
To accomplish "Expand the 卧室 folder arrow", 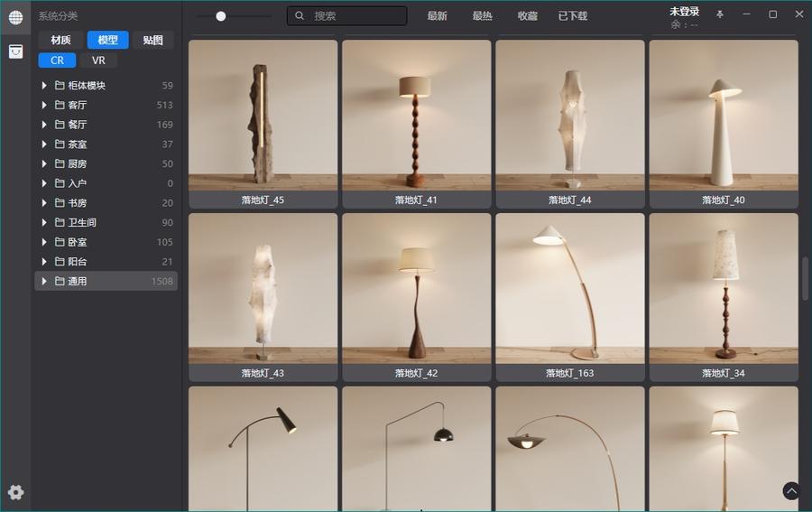I will [x=44, y=242].
